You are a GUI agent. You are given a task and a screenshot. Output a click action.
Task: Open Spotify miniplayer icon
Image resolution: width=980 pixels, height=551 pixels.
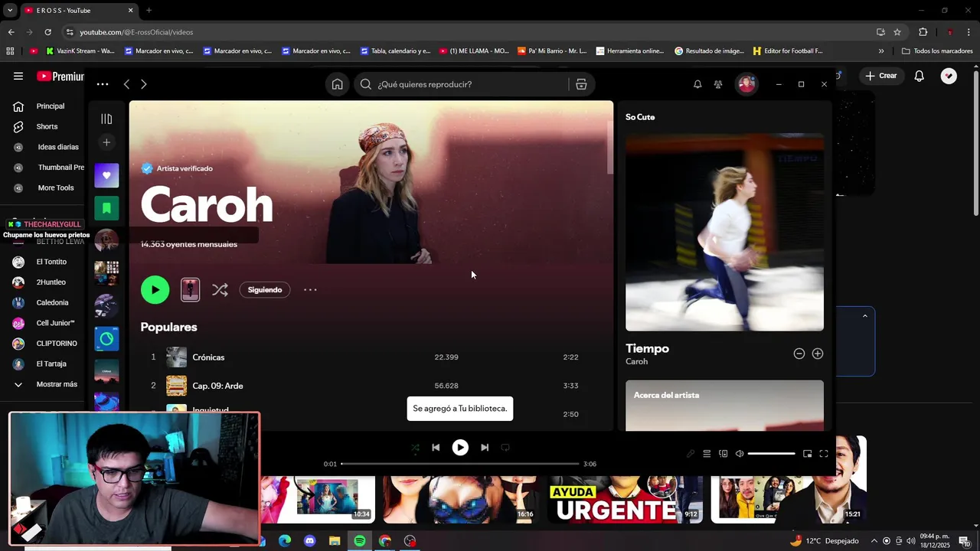807,454
